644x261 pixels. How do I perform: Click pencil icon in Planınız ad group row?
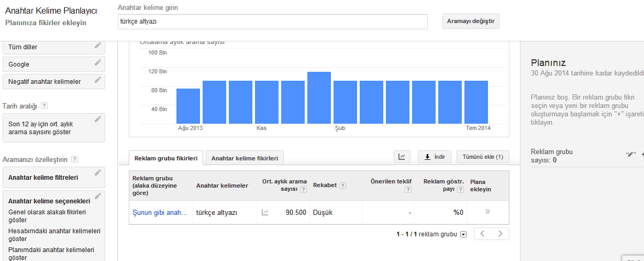[630, 154]
